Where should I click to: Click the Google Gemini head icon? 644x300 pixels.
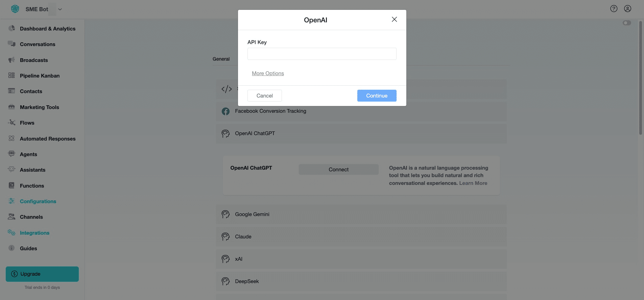(x=225, y=214)
